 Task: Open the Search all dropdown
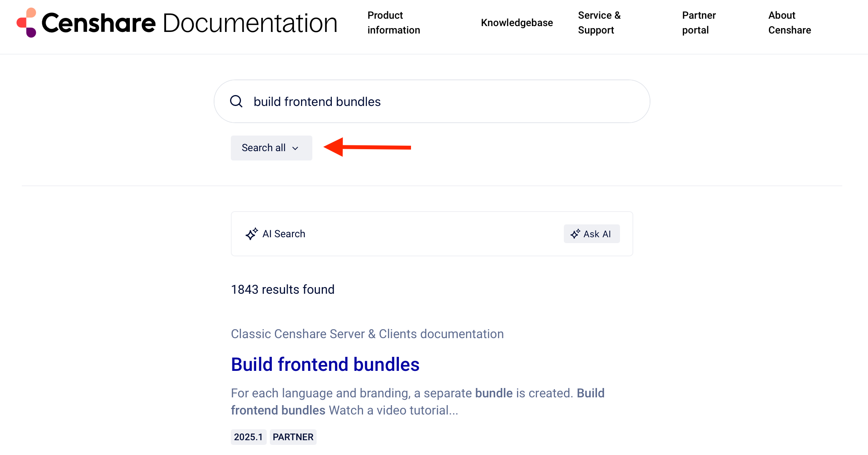point(271,148)
